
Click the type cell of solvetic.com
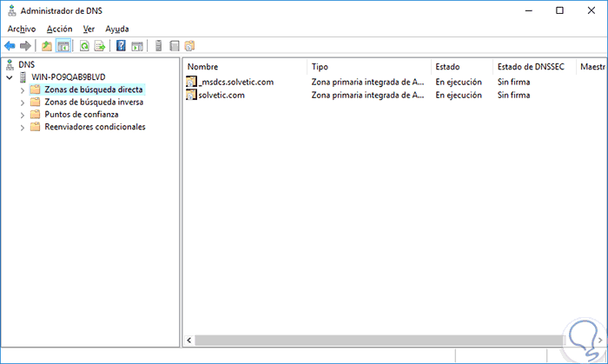(x=367, y=96)
